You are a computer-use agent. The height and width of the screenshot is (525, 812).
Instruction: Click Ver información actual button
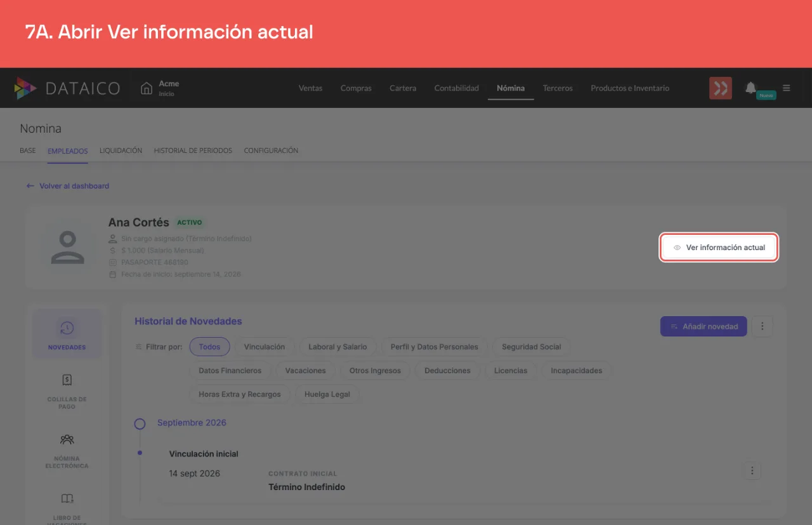tap(719, 248)
